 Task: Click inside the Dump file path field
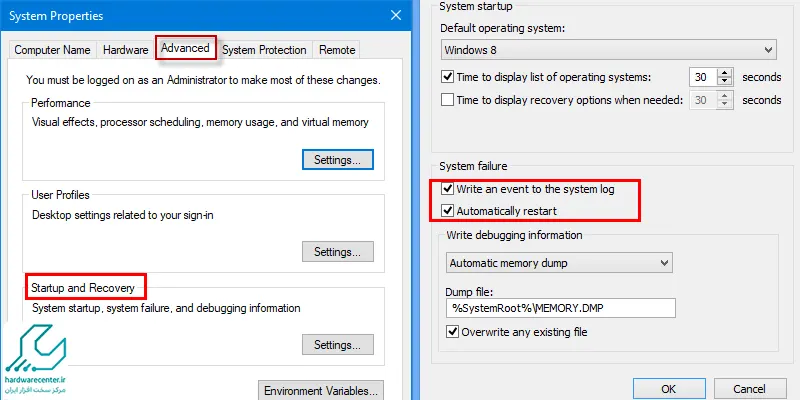(x=561, y=308)
